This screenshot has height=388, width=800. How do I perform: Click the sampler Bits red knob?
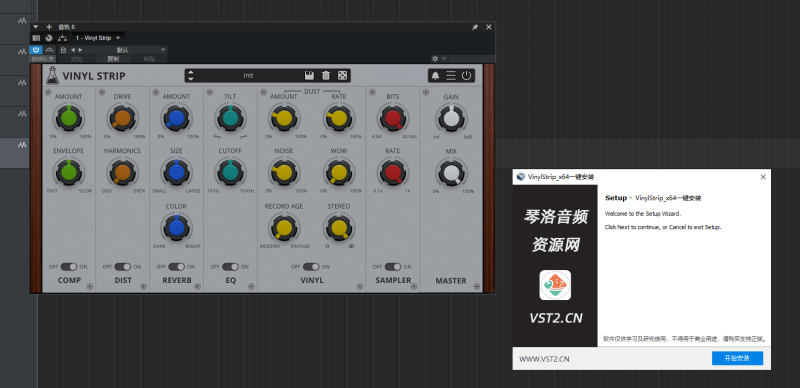pos(393,118)
